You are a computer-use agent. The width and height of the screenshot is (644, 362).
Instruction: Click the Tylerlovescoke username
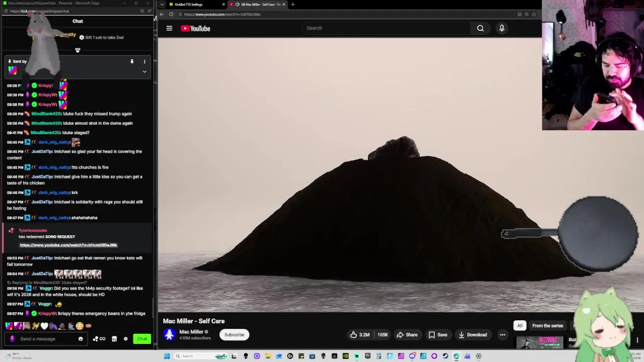pos(33,230)
